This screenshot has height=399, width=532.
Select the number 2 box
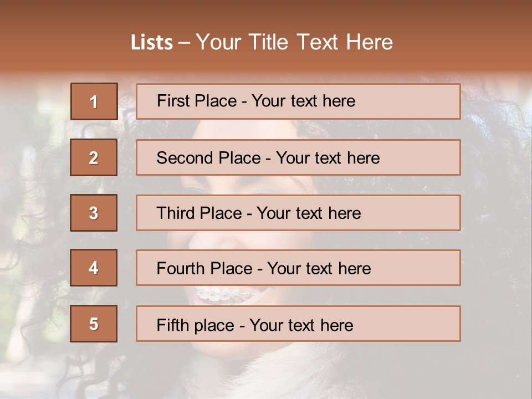(x=94, y=157)
